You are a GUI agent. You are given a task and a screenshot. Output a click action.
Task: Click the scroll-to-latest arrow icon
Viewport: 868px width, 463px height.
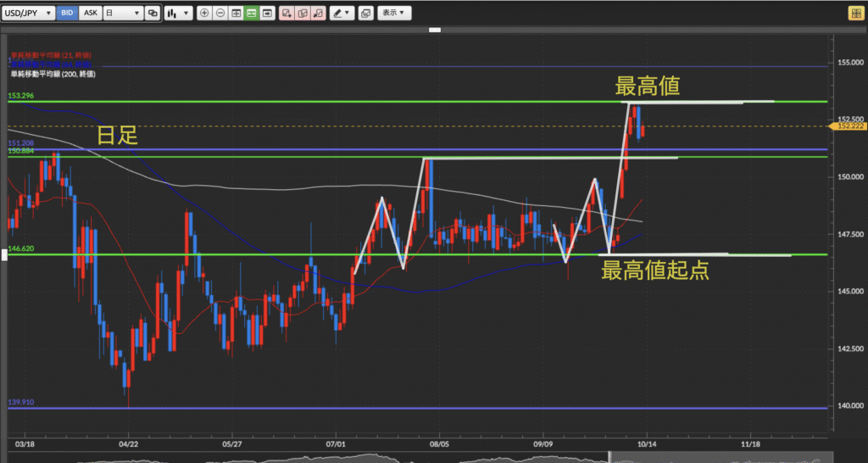(x=268, y=13)
